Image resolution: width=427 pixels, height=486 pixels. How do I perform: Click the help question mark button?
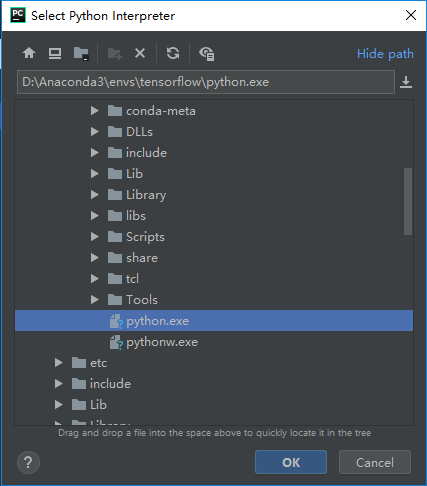point(28,462)
